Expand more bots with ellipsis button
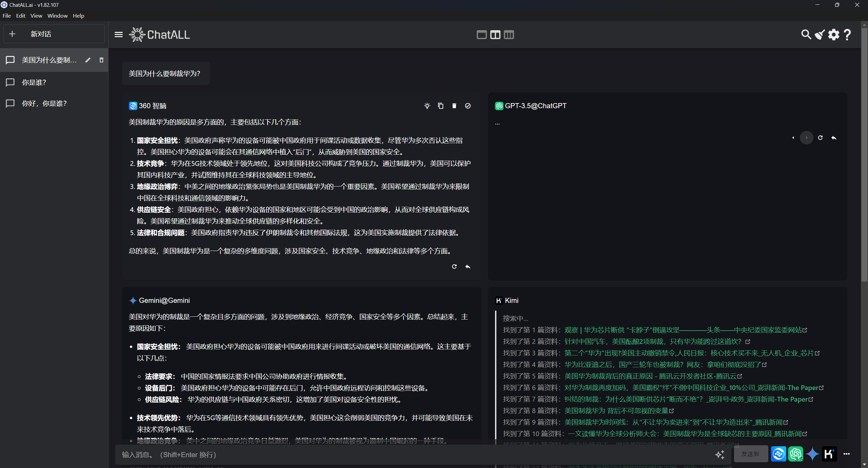 [x=846, y=454]
